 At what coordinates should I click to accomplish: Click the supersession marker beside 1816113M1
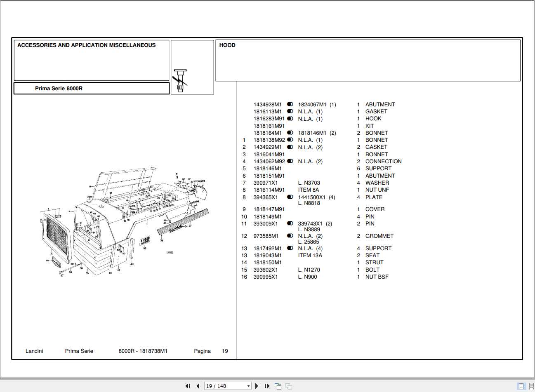(x=290, y=111)
